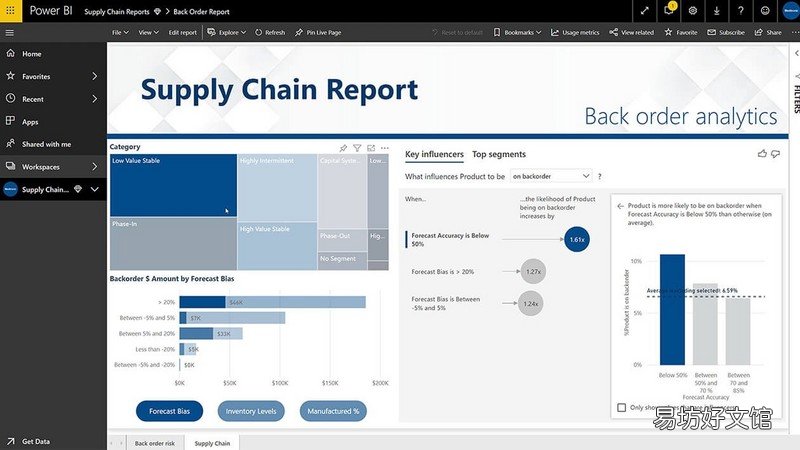This screenshot has width=800, height=450.
Task: Open View related
Action: click(632, 32)
